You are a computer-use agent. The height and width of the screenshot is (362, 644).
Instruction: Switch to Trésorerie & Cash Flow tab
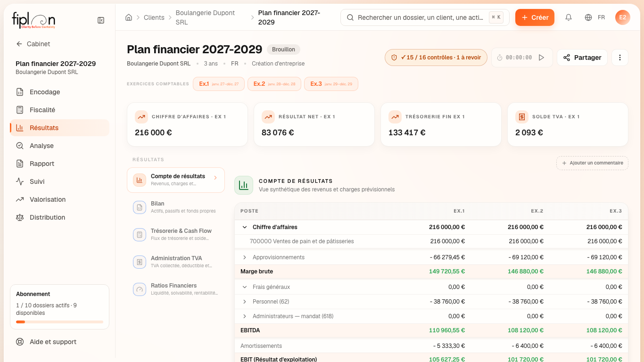176,235
